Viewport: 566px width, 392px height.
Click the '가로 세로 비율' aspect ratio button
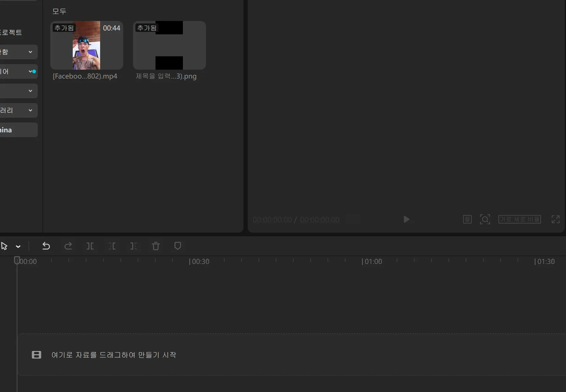pyautogui.click(x=519, y=219)
